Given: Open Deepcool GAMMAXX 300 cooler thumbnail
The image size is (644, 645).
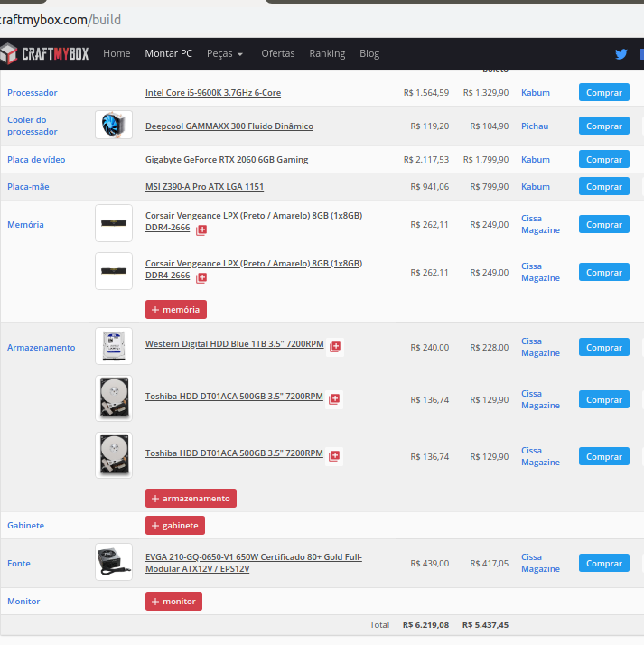Looking at the screenshot, I should pos(114,125).
